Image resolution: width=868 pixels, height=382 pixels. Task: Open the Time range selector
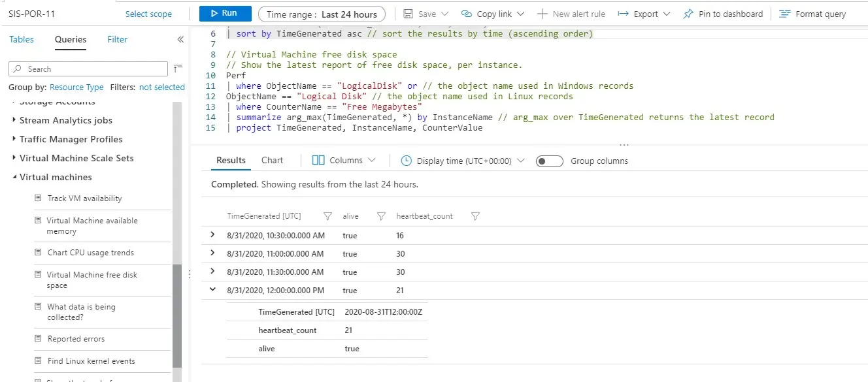pos(322,14)
